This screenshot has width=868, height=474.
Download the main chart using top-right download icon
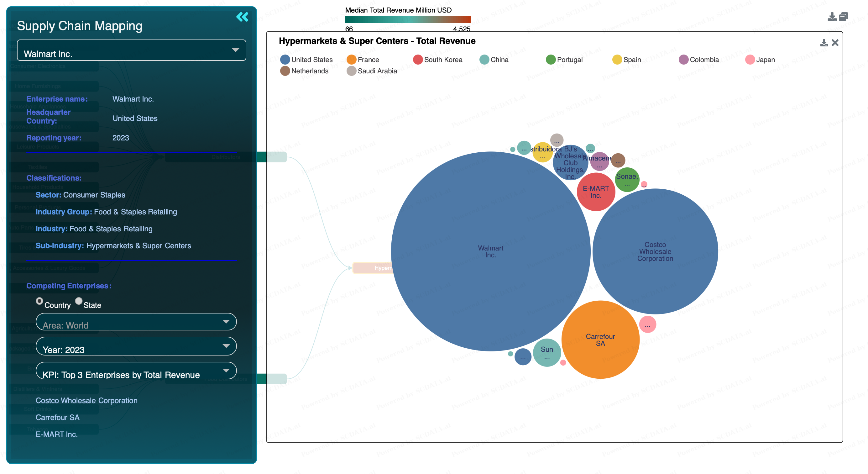(832, 17)
